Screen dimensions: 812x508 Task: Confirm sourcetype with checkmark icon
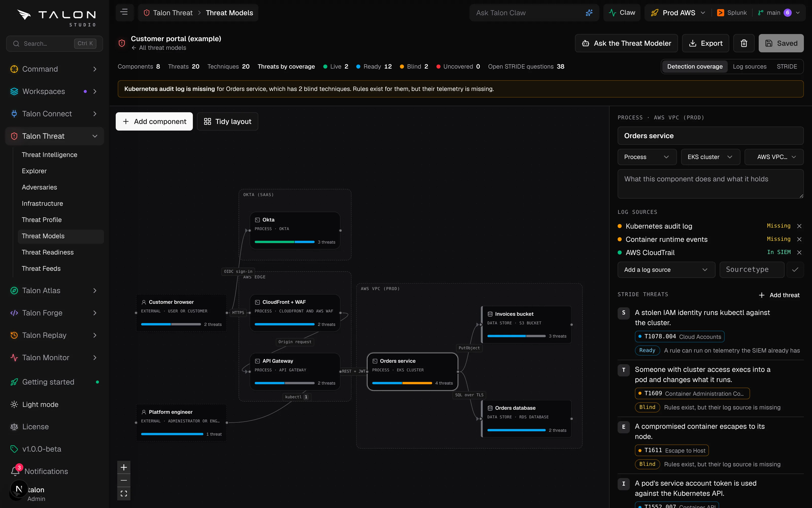pyautogui.click(x=795, y=269)
